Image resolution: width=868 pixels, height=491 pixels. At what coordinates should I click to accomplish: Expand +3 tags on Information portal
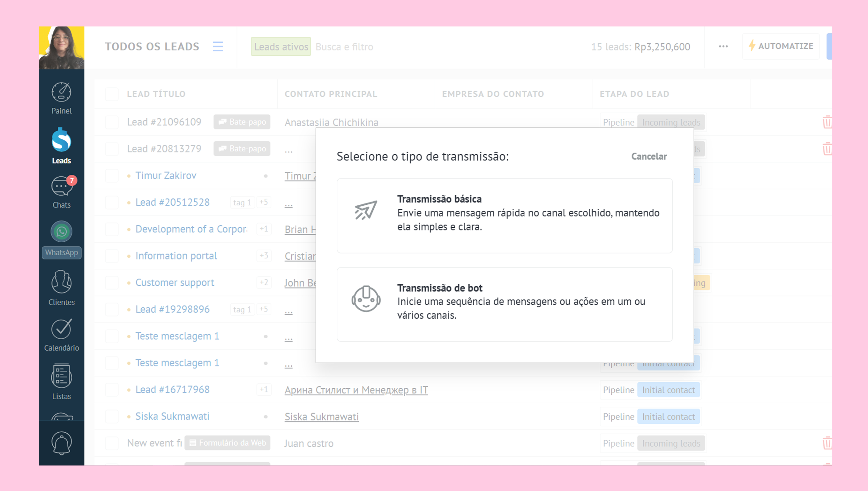pos(264,256)
